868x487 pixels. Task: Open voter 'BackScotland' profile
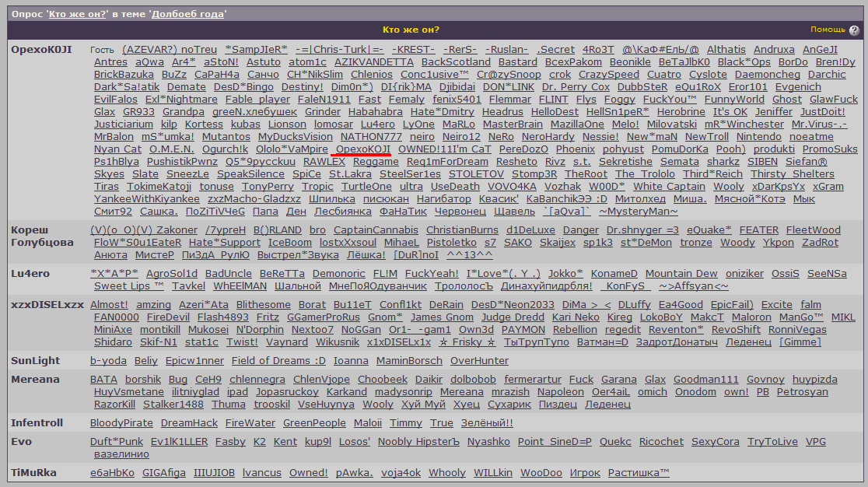pyautogui.click(x=456, y=62)
